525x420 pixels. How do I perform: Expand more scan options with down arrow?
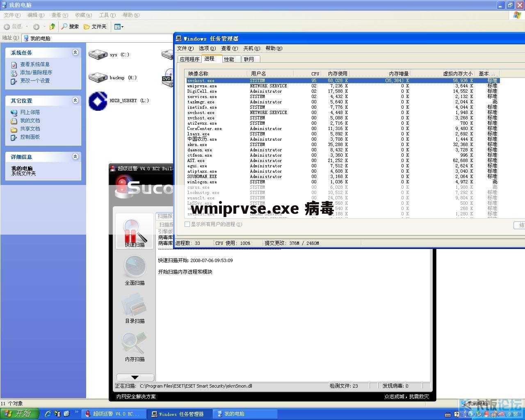tap(135, 377)
